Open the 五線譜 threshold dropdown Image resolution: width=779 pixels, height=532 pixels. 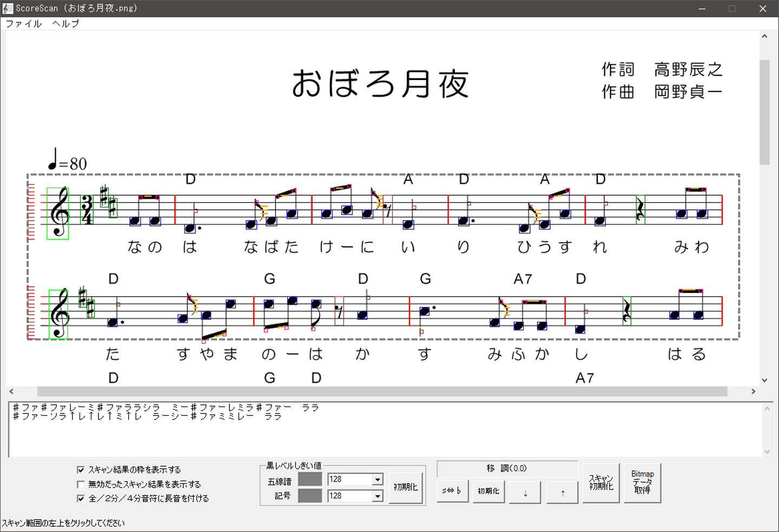tap(378, 480)
